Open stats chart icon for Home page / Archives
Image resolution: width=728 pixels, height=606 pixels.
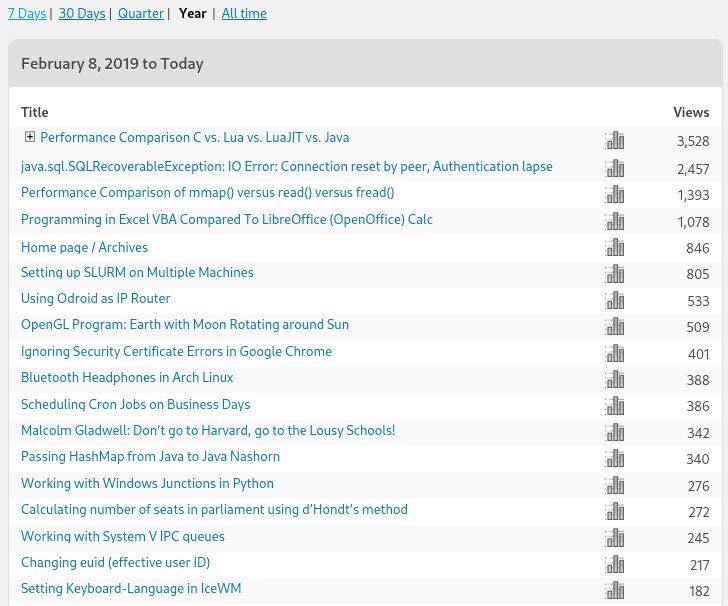tap(614, 247)
